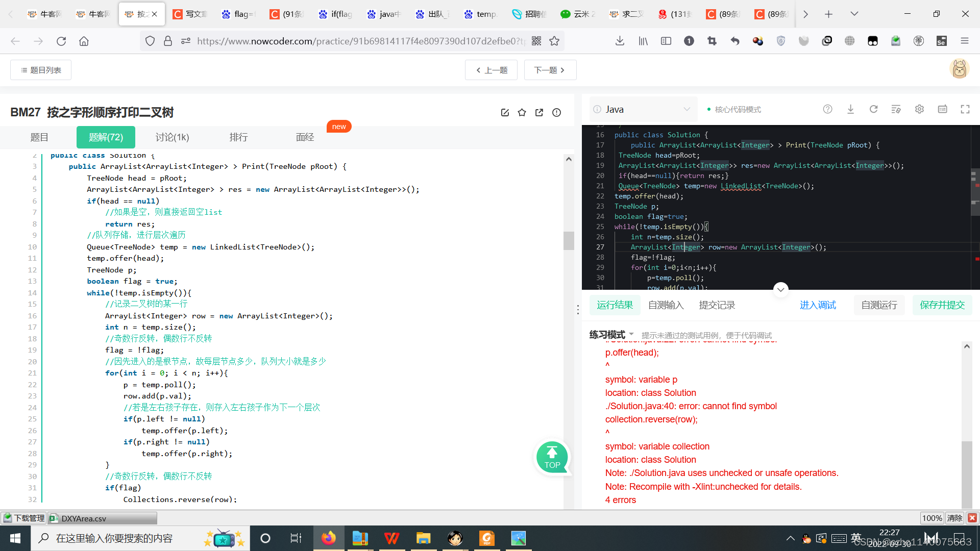Image resolution: width=980 pixels, height=551 pixels.
Task: Select the 自测输入 tab
Action: click(666, 305)
